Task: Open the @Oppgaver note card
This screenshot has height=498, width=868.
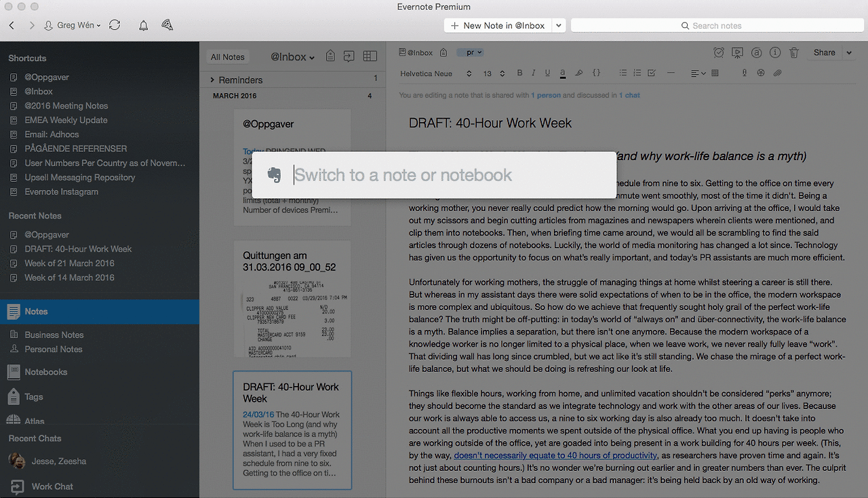Action: coord(292,167)
